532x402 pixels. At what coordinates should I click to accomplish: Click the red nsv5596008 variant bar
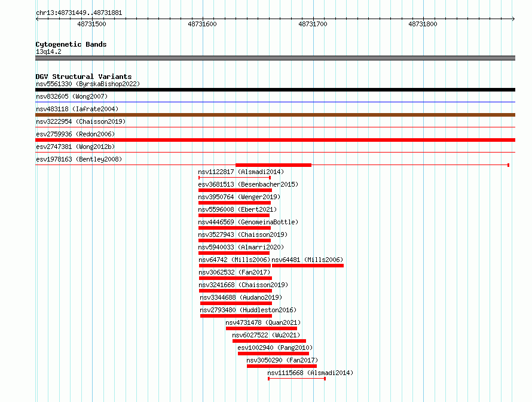[x=234, y=215]
